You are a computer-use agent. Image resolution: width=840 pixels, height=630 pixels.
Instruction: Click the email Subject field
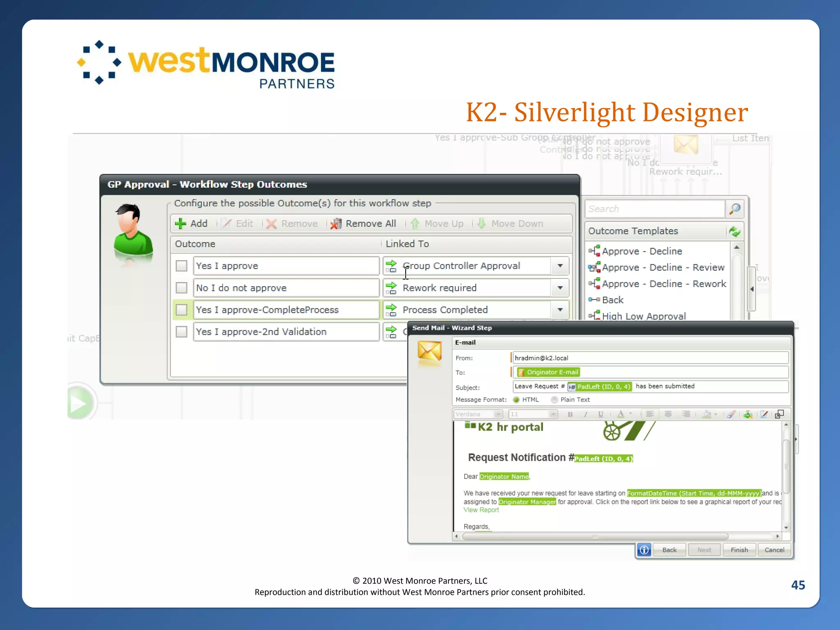coord(650,386)
